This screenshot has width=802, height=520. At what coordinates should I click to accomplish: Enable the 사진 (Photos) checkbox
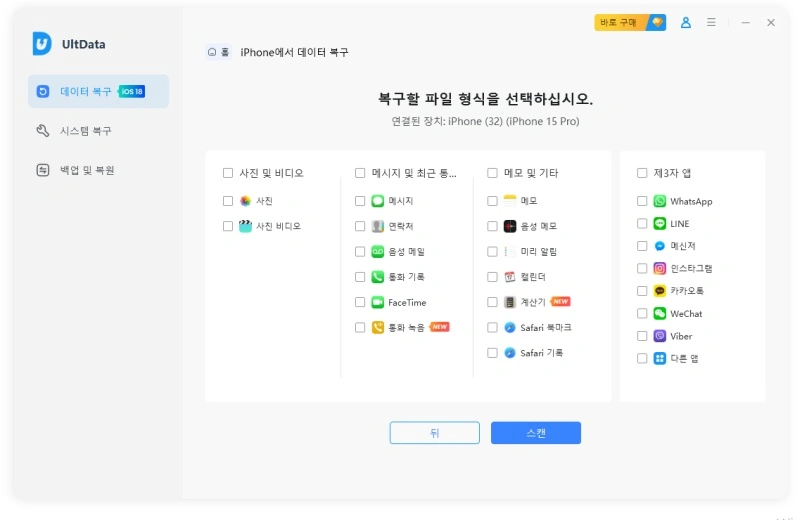coord(228,201)
